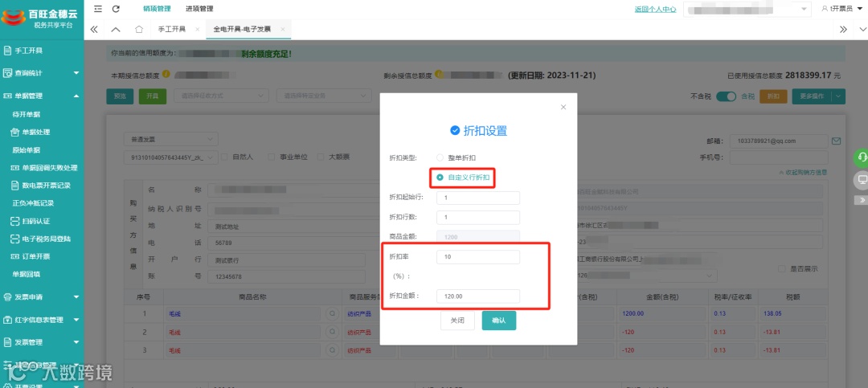Open the blurred company selector dropdown at top
This screenshot has height=388, width=868.
point(749,10)
